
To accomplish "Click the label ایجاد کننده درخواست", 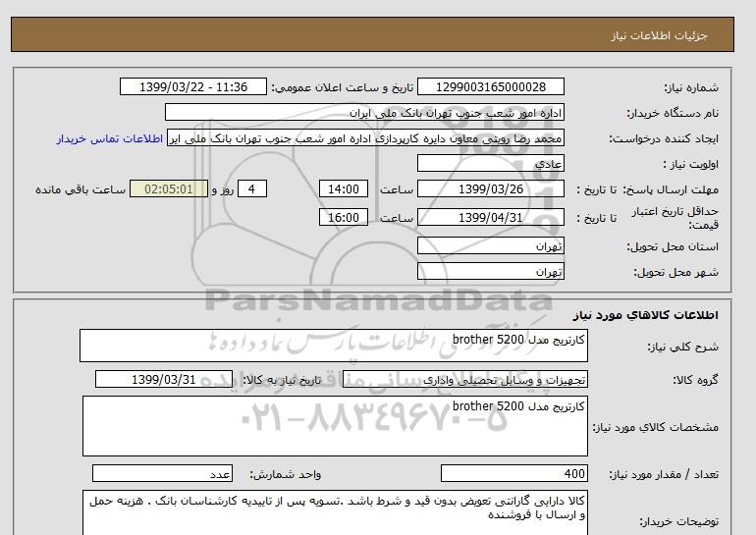I will coord(664,138).
